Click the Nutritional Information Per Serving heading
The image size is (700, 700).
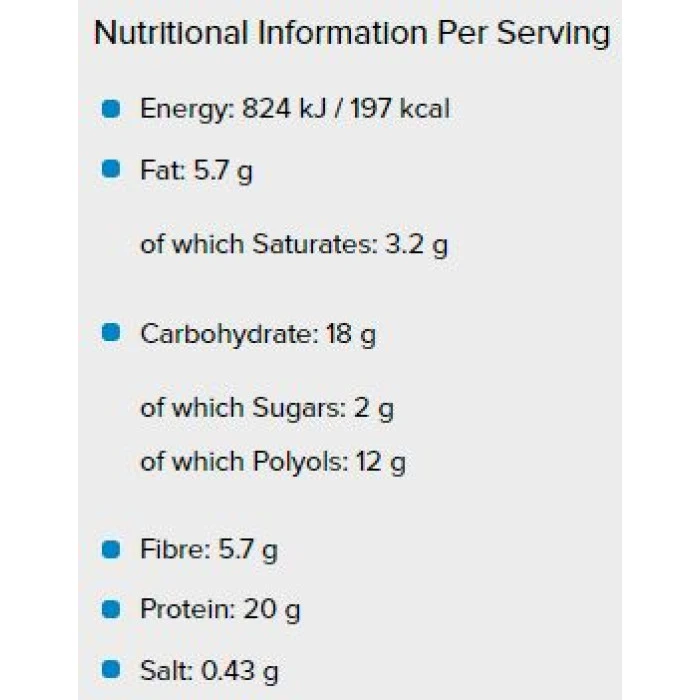[x=351, y=33]
